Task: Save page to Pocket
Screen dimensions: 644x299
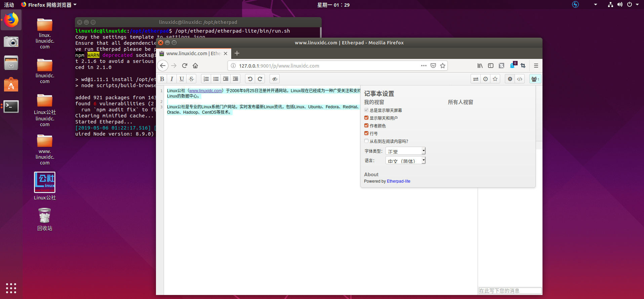Action: pos(433,66)
